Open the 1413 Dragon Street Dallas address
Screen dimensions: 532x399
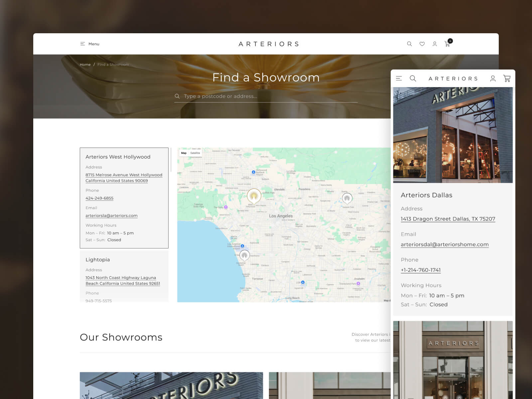pos(448,219)
